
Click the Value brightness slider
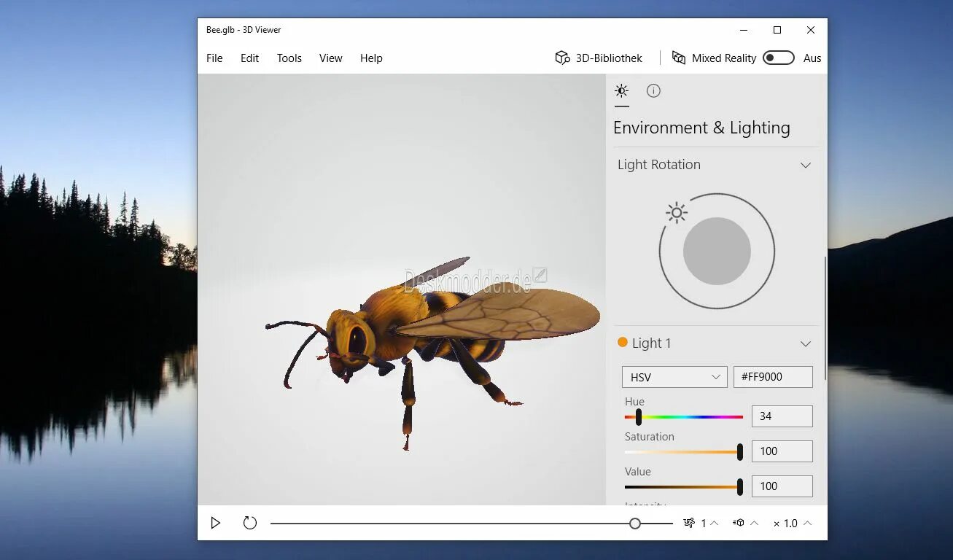[684, 487]
